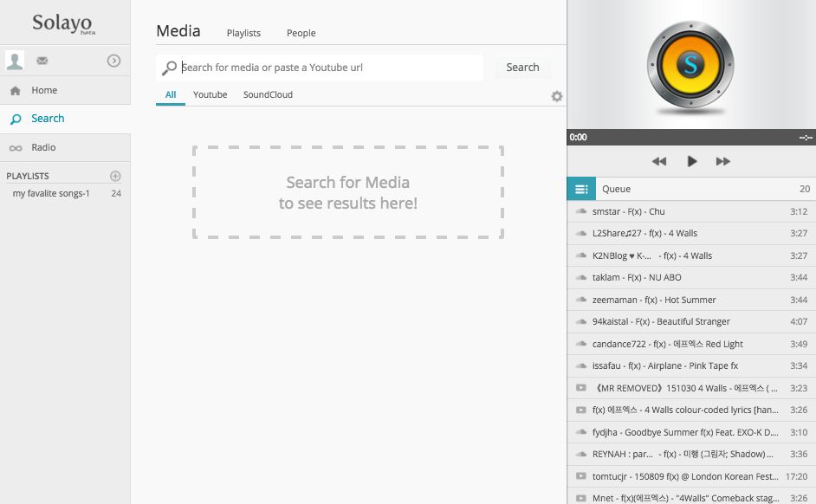Open the messages envelope icon
Image resolution: width=816 pixels, height=504 pixels.
42,61
